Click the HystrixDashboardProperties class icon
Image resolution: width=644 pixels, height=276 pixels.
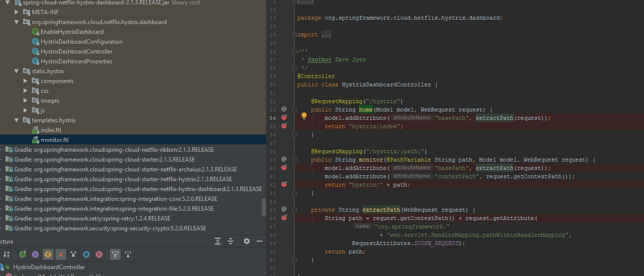35,61
